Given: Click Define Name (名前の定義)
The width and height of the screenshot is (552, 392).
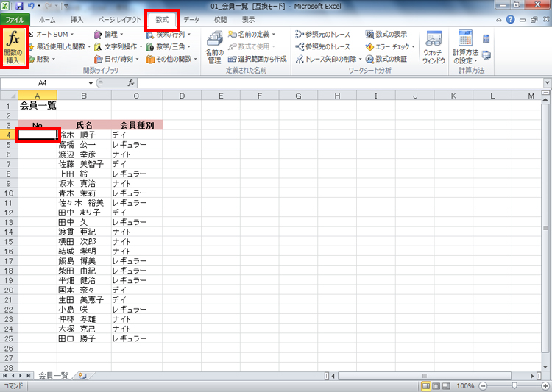Looking at the screenshot, I should (252, 34).
